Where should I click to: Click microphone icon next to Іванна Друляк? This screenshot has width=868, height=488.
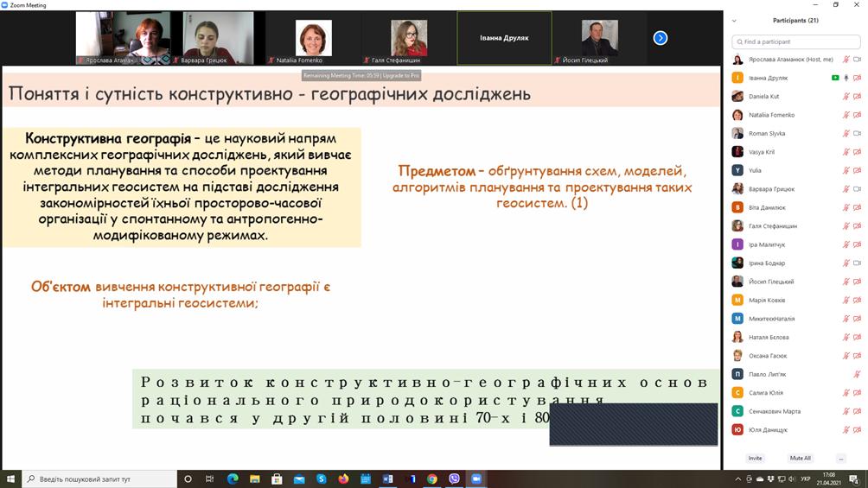[846, 78]
